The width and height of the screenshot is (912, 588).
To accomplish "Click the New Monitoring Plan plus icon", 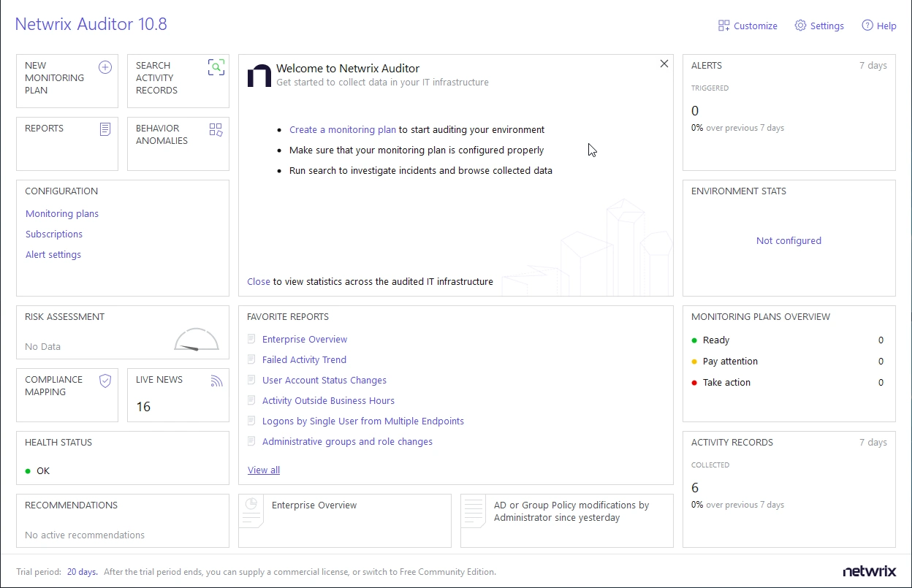I will [105, 67].
